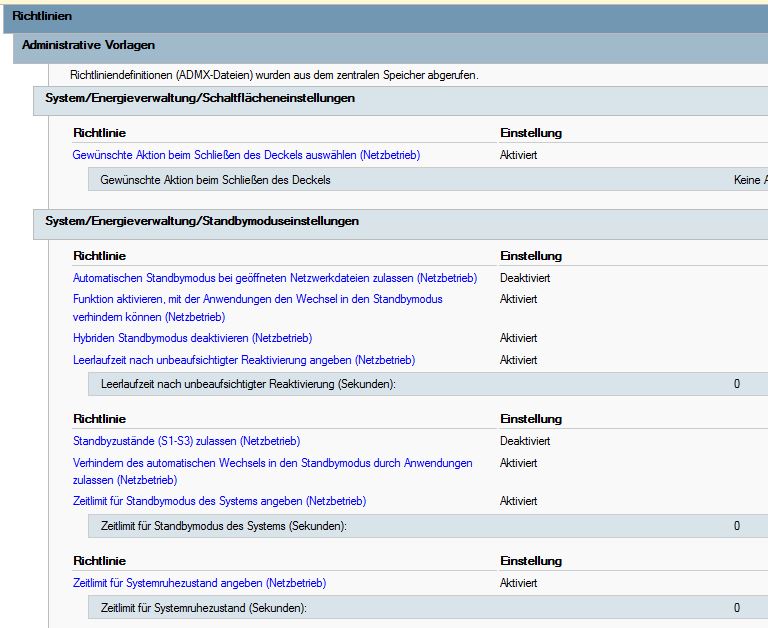Click value 0 in Leerlaufzeit Sekunden row
Screen dimensions: 768x628
[737, 384]
